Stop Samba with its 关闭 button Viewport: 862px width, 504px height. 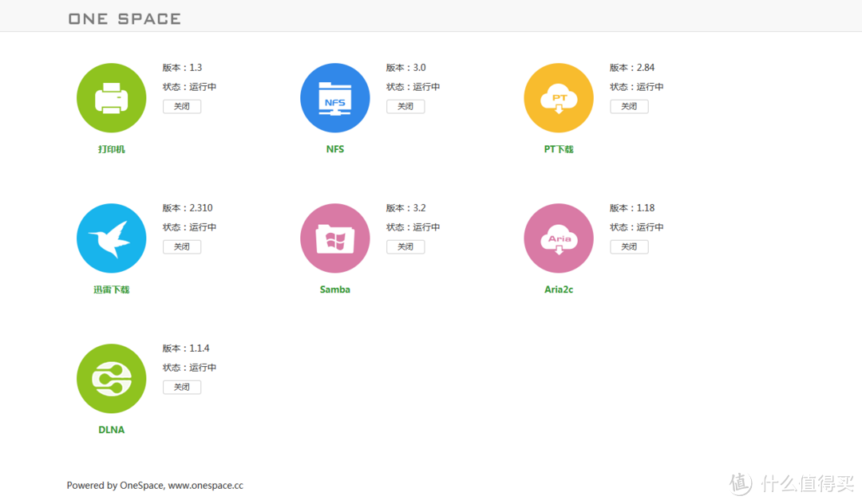(x=405, y=247)
